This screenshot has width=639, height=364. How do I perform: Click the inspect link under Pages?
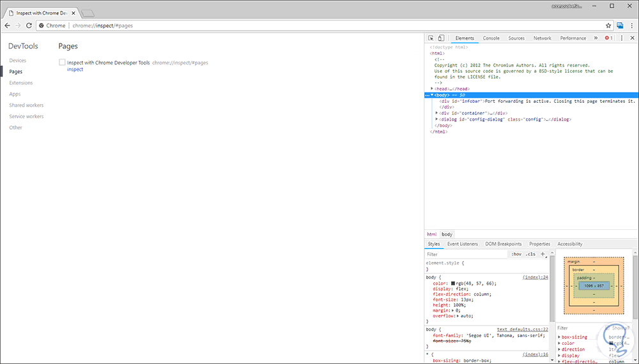coord(75,70)
